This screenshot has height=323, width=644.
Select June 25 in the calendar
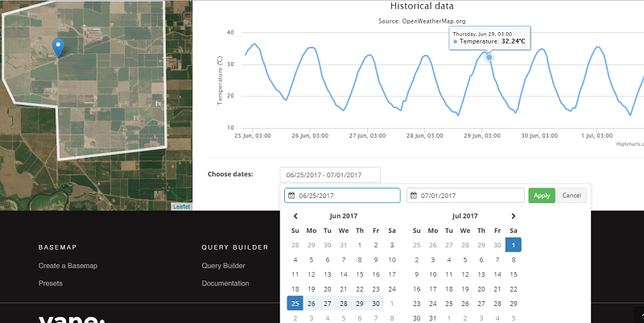[x=295, y=303]
